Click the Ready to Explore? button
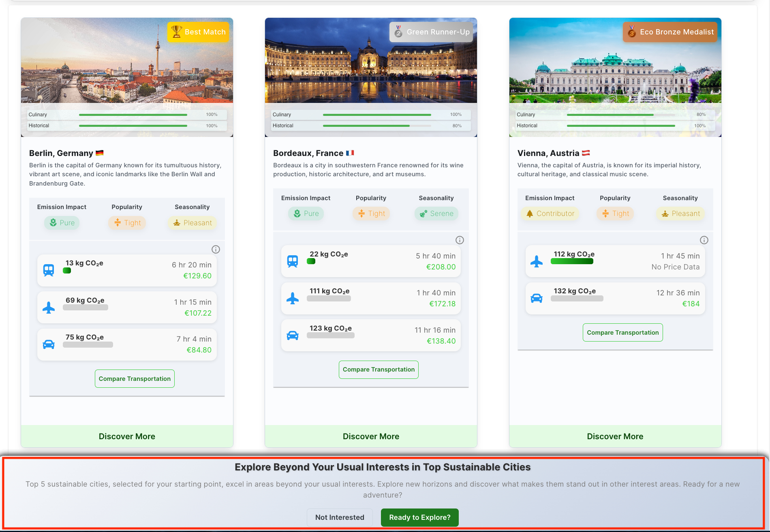The image size is (770, 532). [420, 517]
